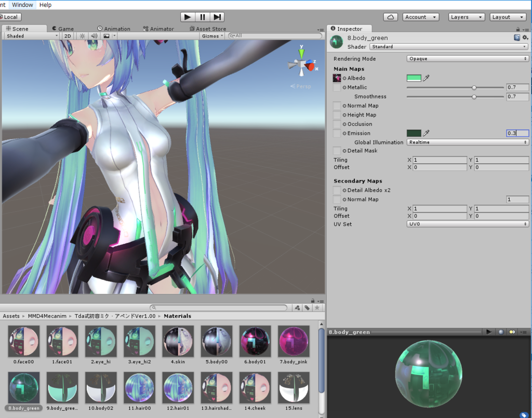Switch to the Game tab

[x=63, y=29]
